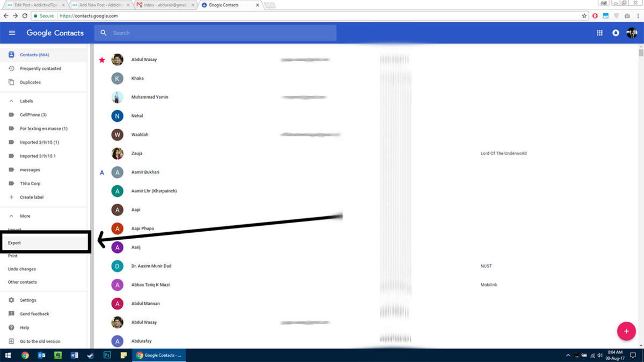644x362 pixels.
Task: Click the camera extension icon
Action: (627, 16)
